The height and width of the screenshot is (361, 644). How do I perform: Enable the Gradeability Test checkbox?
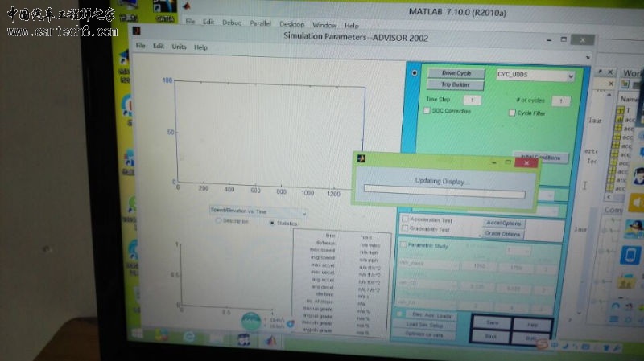coord(405,228)
